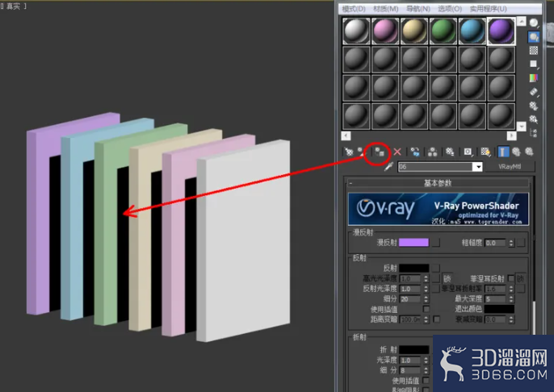Click the sample slots scroll-left arrow

pos(346,136)
